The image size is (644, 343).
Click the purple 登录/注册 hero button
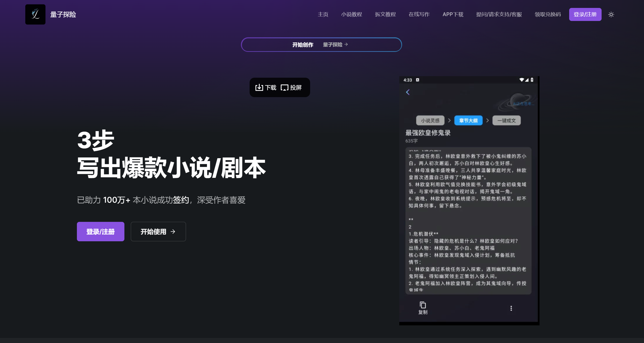(x=100, y=231)
